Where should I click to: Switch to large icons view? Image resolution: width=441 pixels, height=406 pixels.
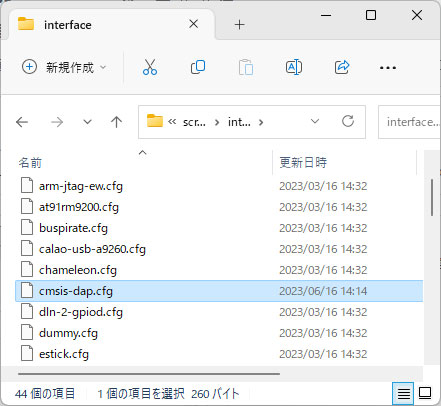click(425, 393)
